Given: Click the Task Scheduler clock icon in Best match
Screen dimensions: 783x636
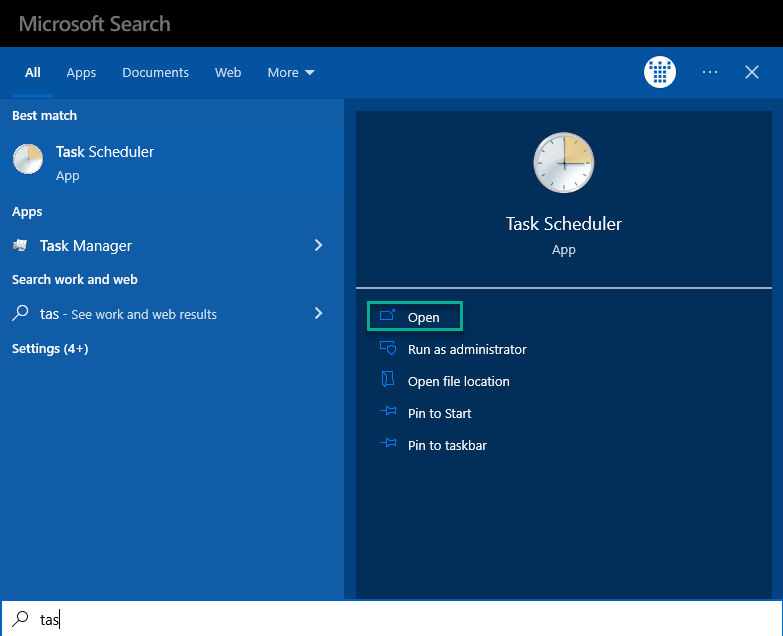Looking at the screenshot, I should (x=28, y=159).
